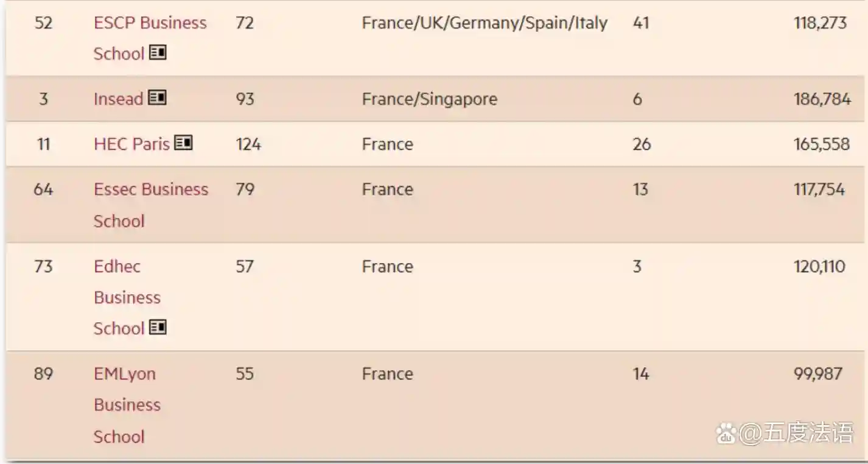The height and width of the screenshot is (464, 868).
Task: Click the icon beside ESCP Business School
Action: tap(158, 53)
